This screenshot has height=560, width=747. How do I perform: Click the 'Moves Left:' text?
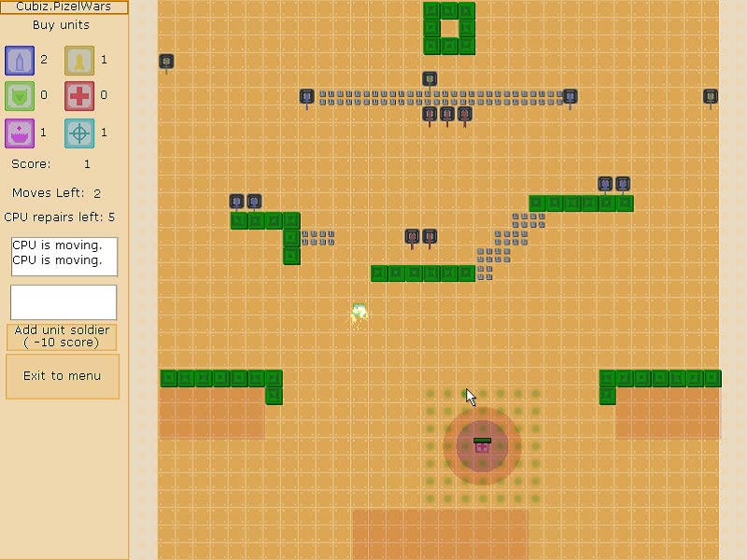coord(49,193)
